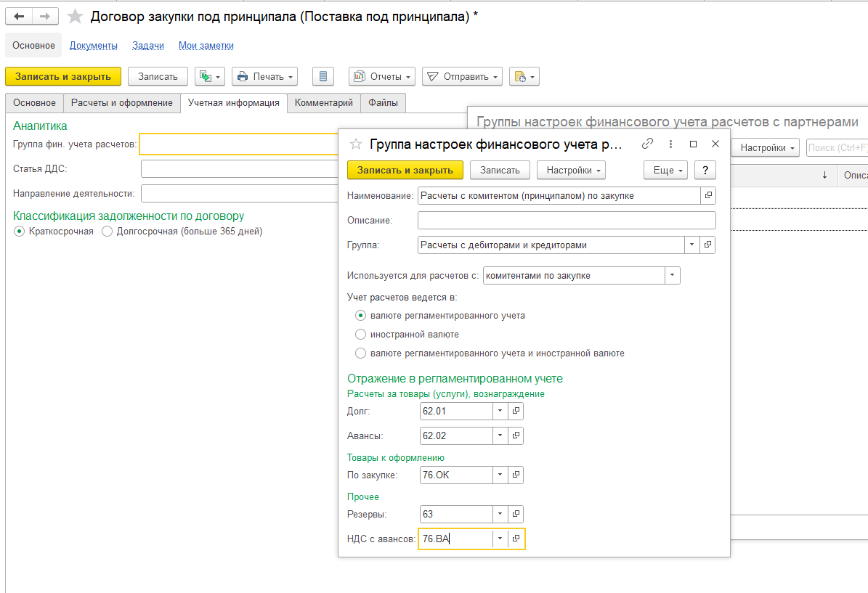The height and width of the screenshot is (593, 868).
Task: Select иностранной валюте radio option
Action: (360, 335)
